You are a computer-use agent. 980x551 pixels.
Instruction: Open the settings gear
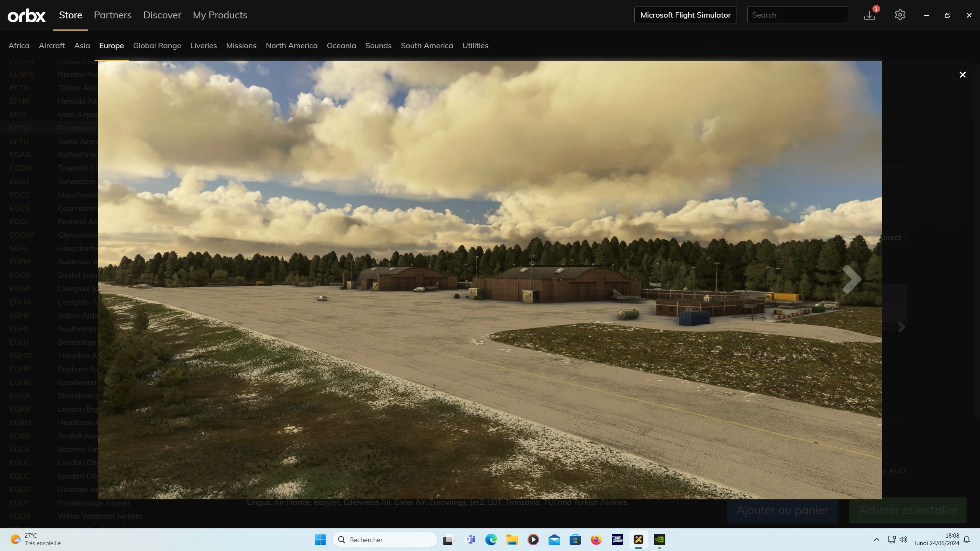[900, 15]
